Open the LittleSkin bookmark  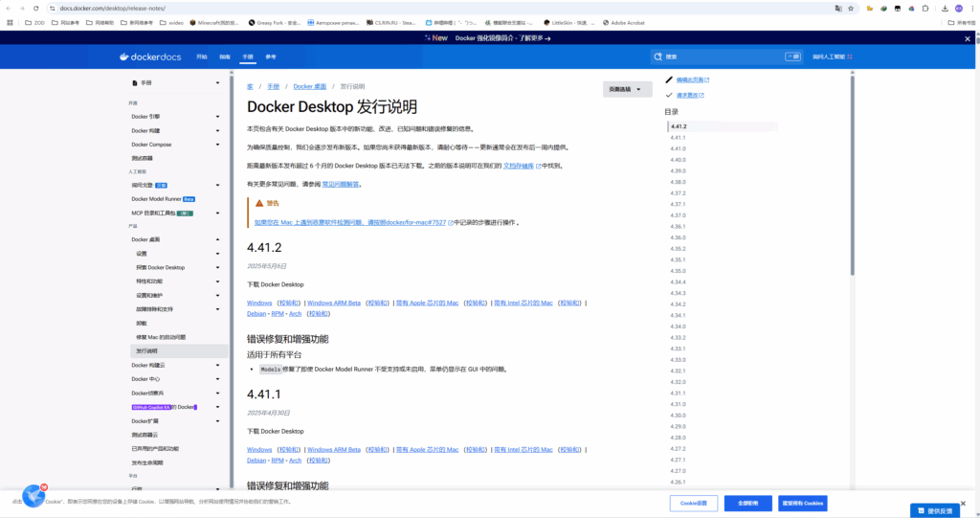568,23
